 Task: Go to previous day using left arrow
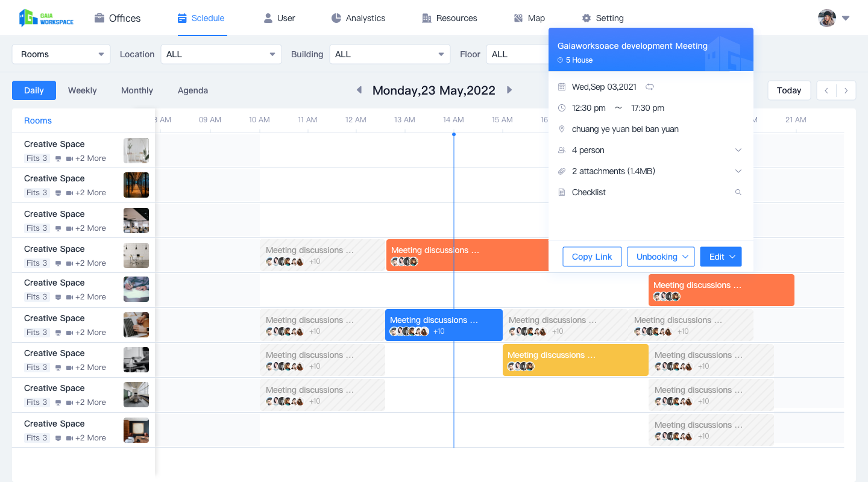tap(359, 90)
